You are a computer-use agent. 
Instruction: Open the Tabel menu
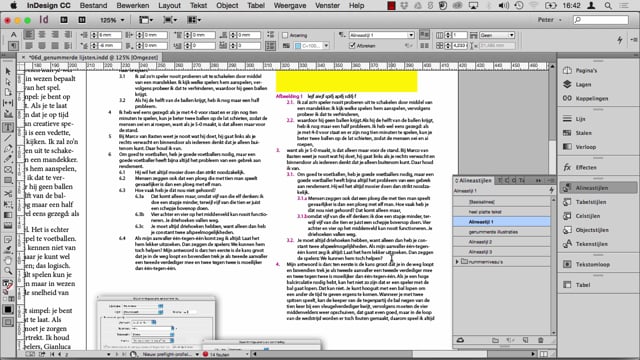pyautogui.click(x=256, y=5)
